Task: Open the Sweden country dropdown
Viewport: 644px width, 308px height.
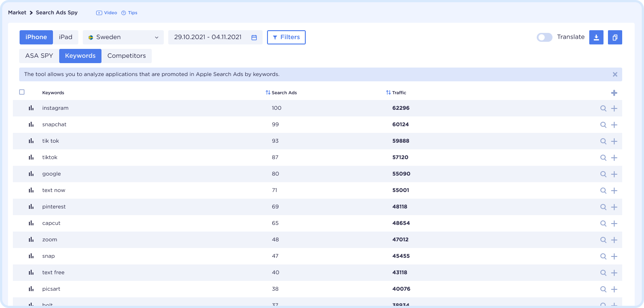Action: coord(123,37)
